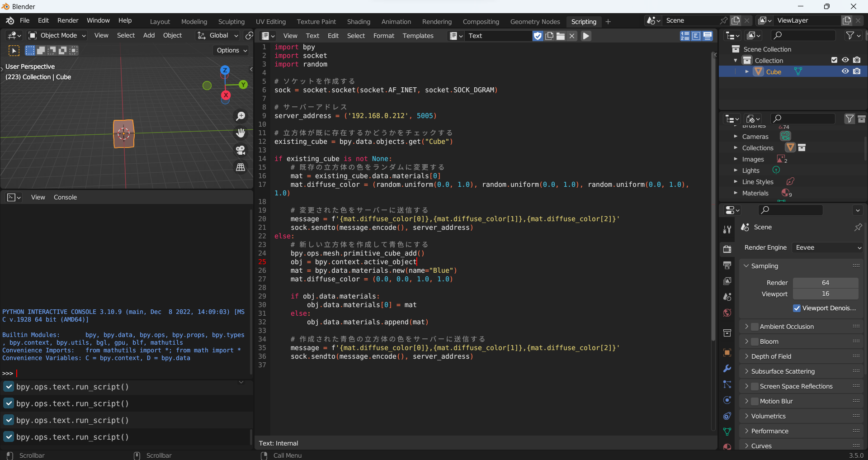Toggle the Cube's viewport visibility eye
The height and width of the screenshot is (460, 868).
(x=845, y=71)
